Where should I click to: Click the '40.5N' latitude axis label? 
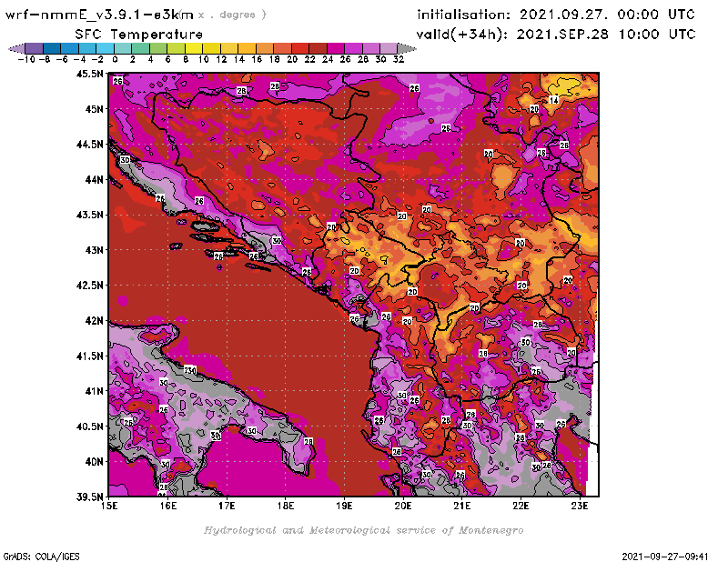[x=89, y=427]
